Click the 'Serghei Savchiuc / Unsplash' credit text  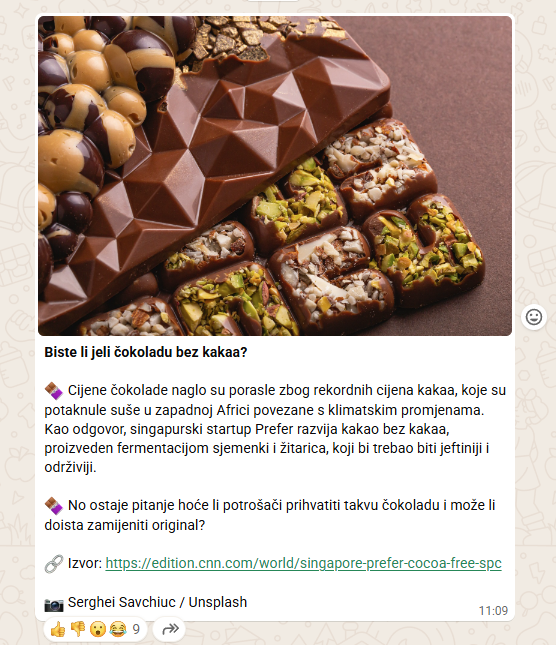pyautogui.click(x=158, y=602)
